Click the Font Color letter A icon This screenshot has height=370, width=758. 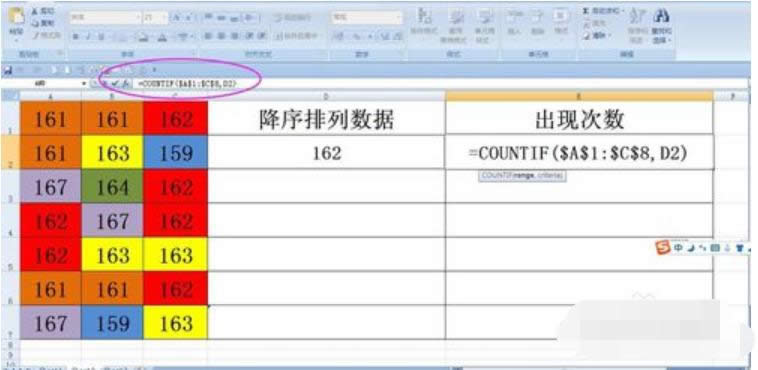pos(162,36)
